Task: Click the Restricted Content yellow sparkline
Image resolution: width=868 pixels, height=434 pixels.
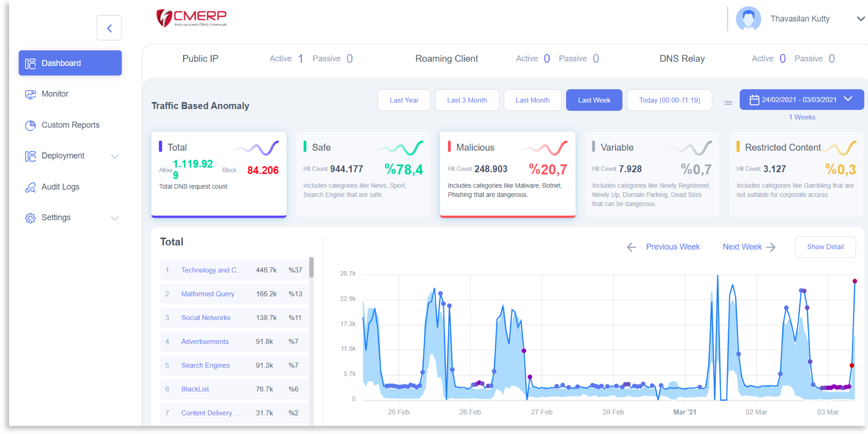Action: (x=839, y=148)
